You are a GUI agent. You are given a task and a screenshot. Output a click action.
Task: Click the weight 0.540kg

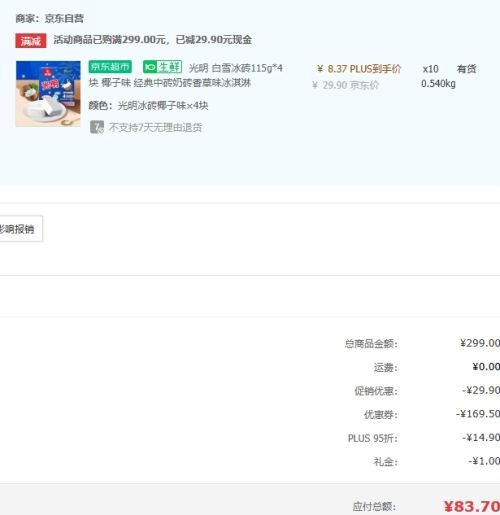click(x=438, y=83)
